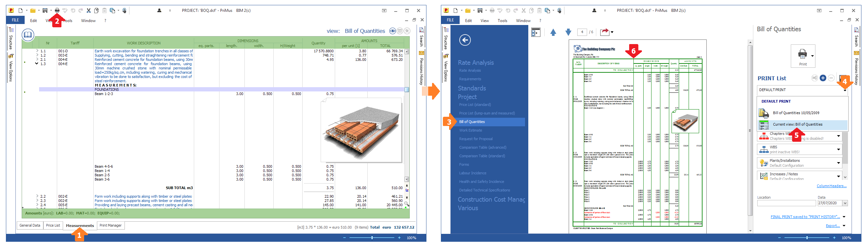Toggle touch mode in left window toolbar

pyautogui.click(x=124, y=11)
